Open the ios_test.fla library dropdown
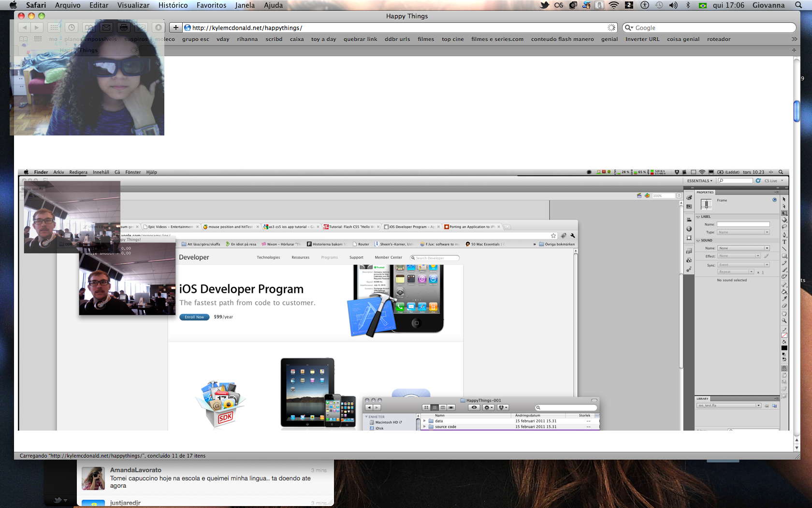 (729, 405)
